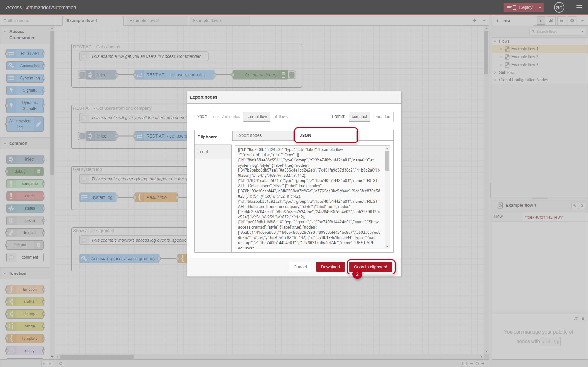Click the template palette node

pyautogui.click(x=25, y=338)
